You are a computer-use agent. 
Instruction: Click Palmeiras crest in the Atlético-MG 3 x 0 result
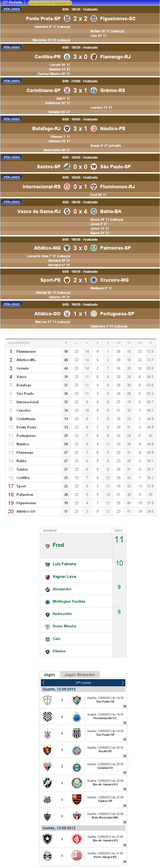pos(94,248)
